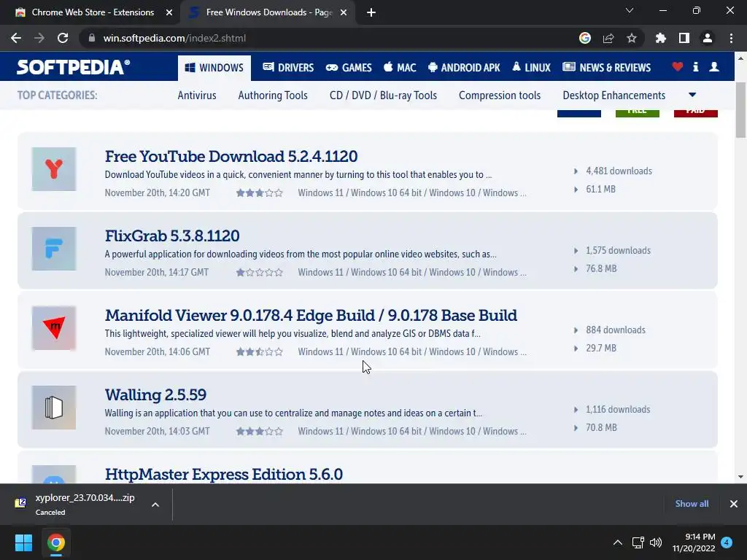Open the Drivers section
Viewport: 747px width, 560px height.
288,68
